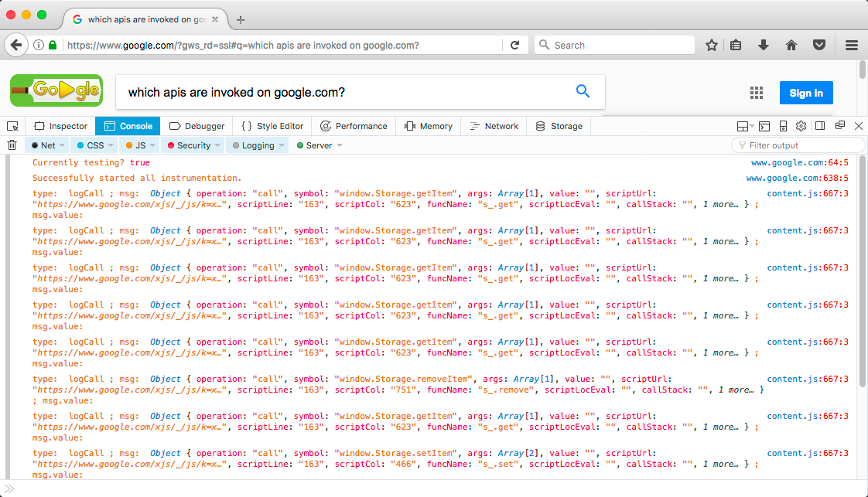
Task: Open www.google.com:64:5 source link
Action: tap(799, 162)
